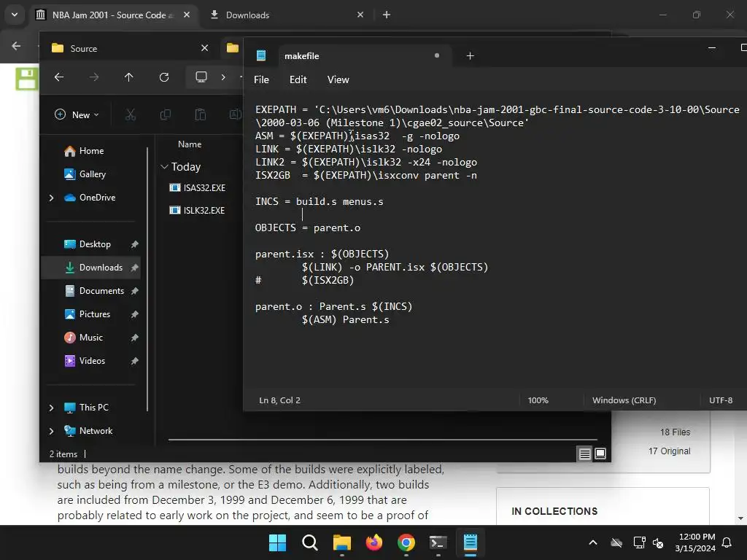The image size is (747, 560).
Task: Click Notepad app icon in title bar
Action: [261, 55]
